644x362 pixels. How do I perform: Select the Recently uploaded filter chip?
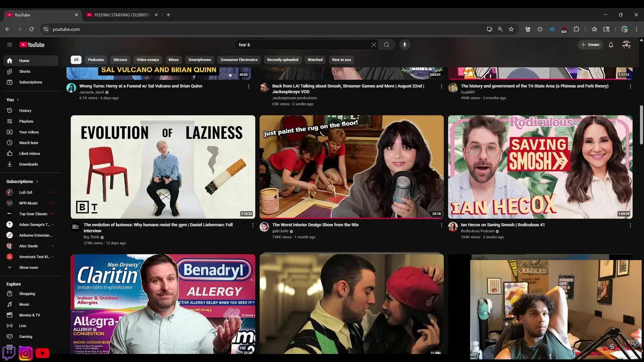(x=283, y=59)
